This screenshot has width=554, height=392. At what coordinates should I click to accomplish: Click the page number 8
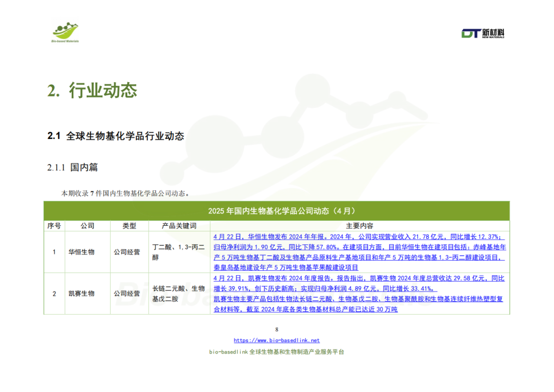click(276, 329)
